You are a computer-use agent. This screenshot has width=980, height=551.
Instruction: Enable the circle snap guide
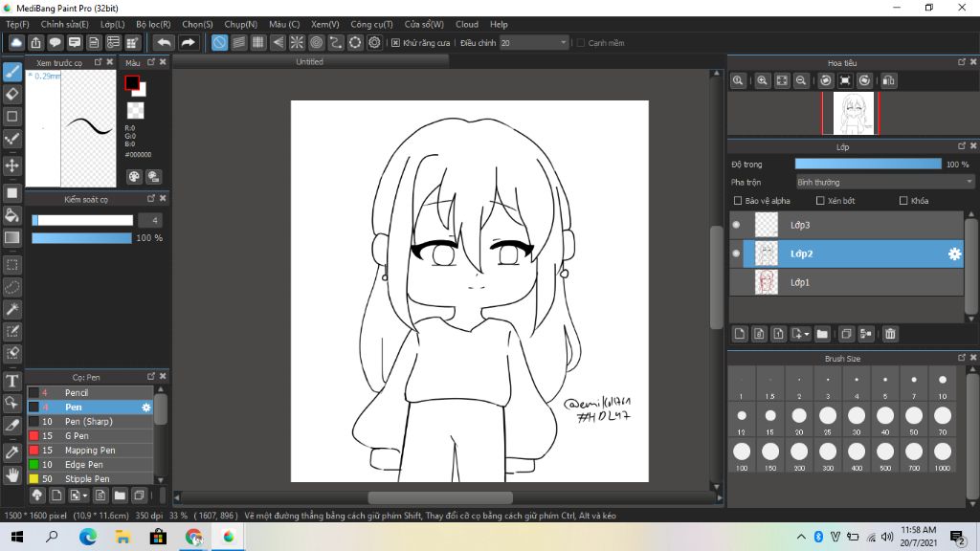[316, 42]
